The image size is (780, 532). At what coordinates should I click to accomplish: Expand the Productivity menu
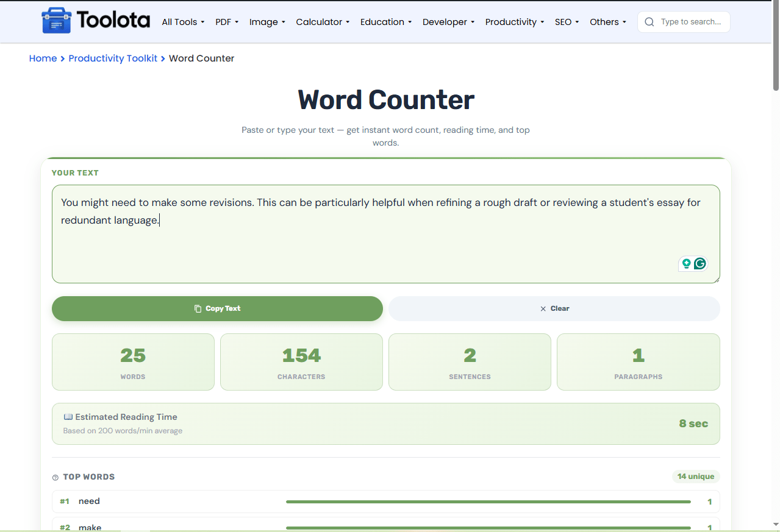[x=515, y=22]
